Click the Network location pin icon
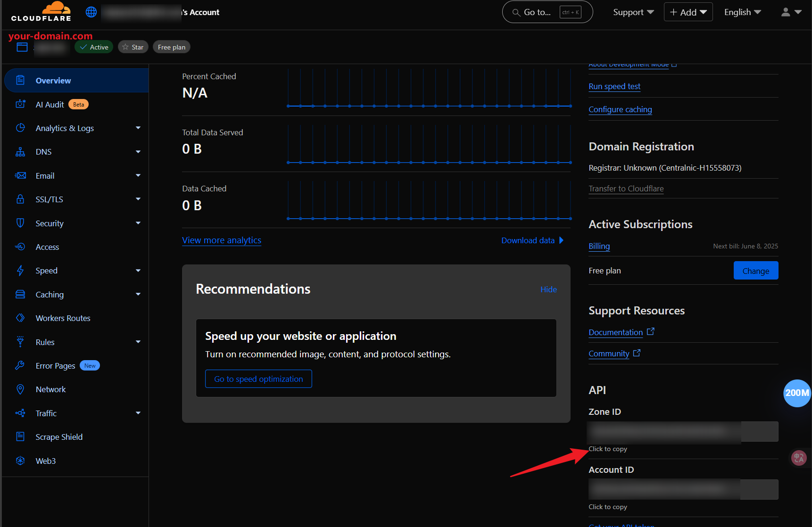 tap(20, 389)
